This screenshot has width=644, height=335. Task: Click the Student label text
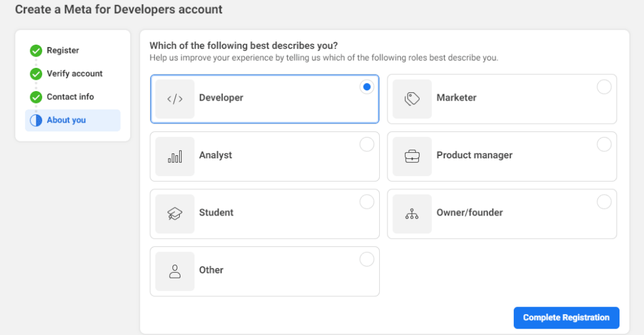pos(216,212)
